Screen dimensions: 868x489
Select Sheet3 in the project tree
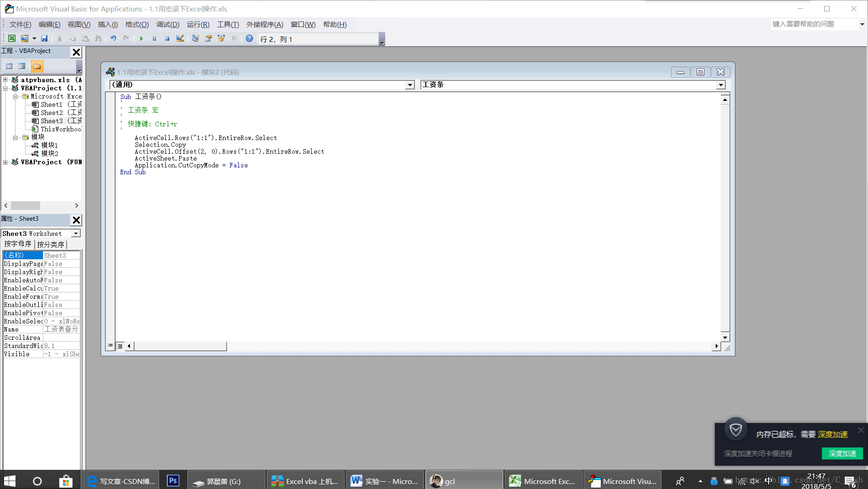point(57,121)
